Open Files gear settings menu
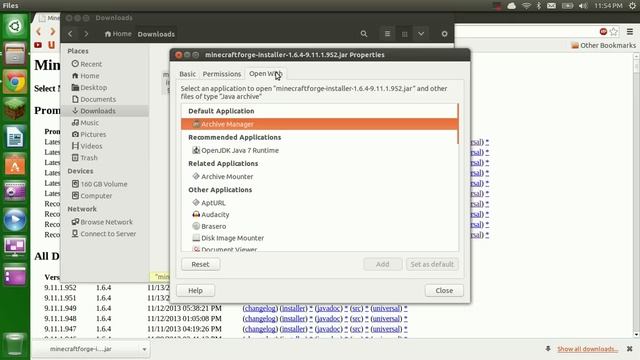This screenshot has width=640, height=360. 444,34
